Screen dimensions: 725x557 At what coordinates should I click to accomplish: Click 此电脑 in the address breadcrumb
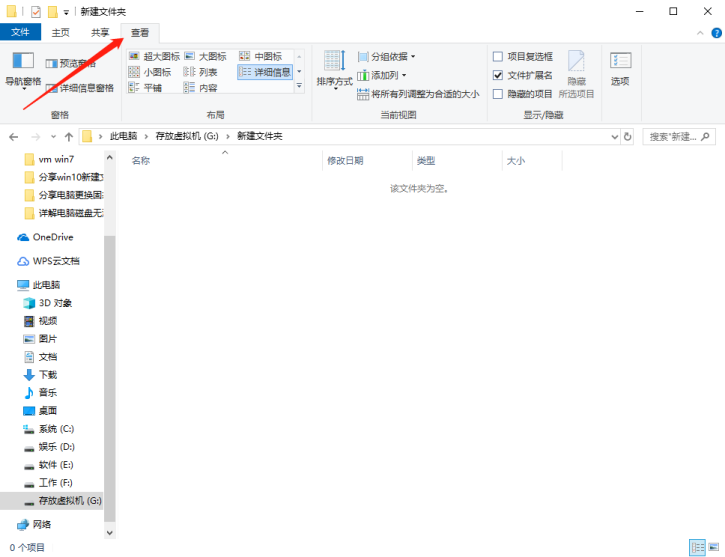pyautogui.click(x=124, y=135)
